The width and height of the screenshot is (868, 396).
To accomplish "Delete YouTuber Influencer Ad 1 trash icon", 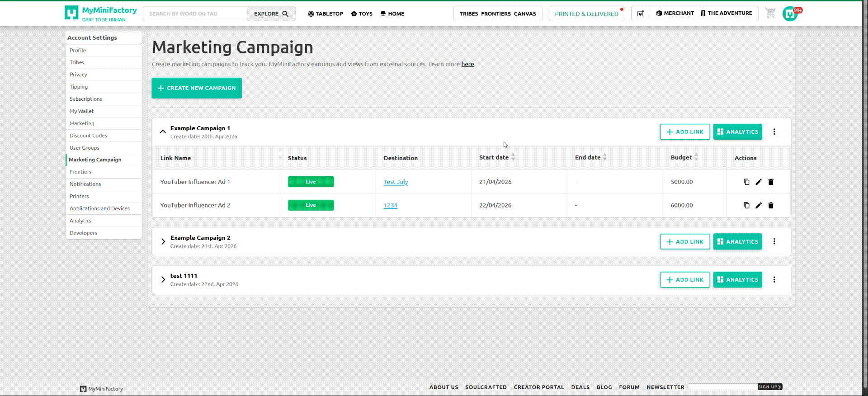I will [x=771, y=182].
